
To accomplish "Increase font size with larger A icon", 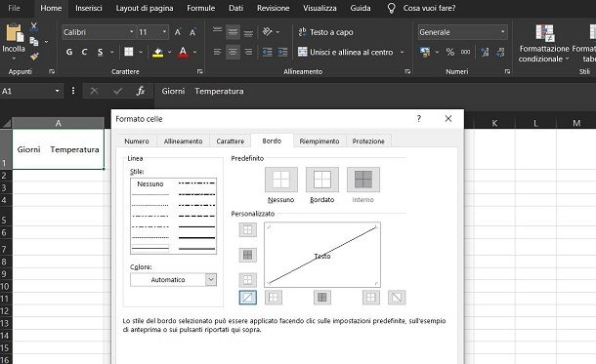I will [x=178, y=32].
